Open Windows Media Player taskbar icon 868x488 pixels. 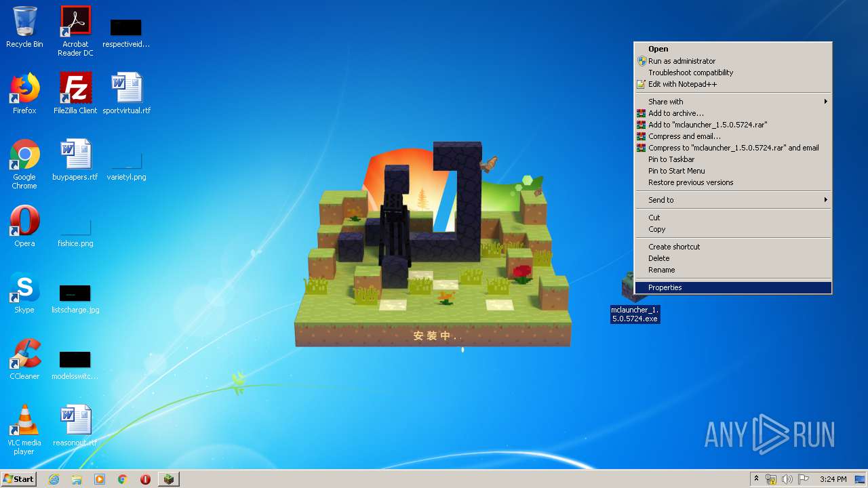(100, 479)
